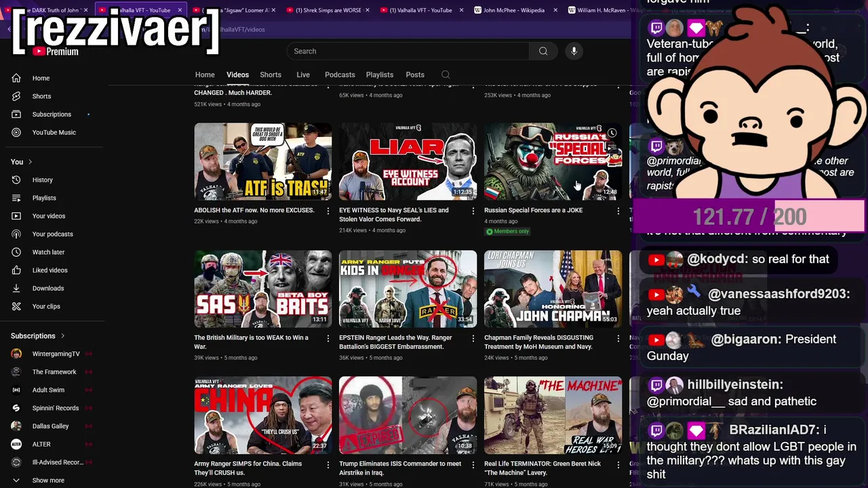Open the channel Podcasts tab
Screen dimensions: 868x488
point(340,75)
